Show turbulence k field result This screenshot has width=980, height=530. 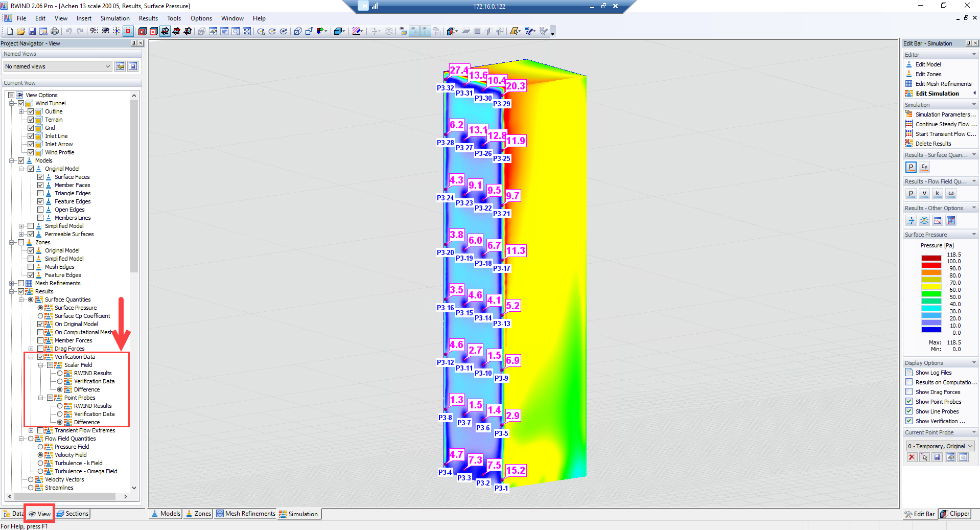coord(937,194)
